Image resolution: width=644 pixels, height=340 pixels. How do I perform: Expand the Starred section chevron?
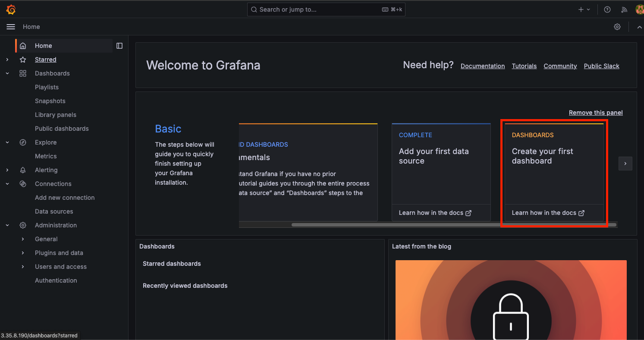point(7,60)
